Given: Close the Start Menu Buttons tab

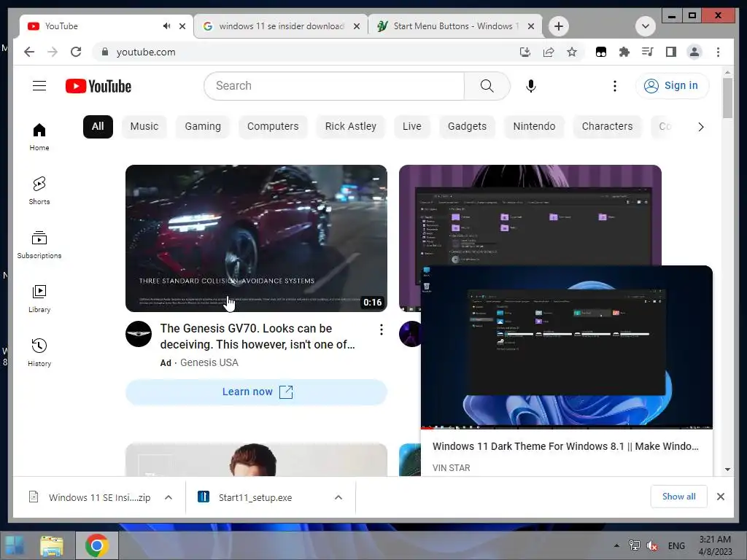Looking at the screenshot, I should [531, 26].
